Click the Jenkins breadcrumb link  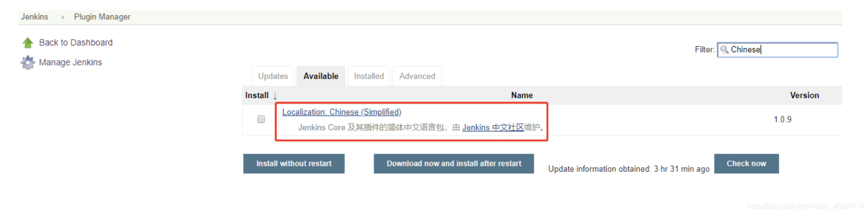pyautogui.click(x=35, y=17)
